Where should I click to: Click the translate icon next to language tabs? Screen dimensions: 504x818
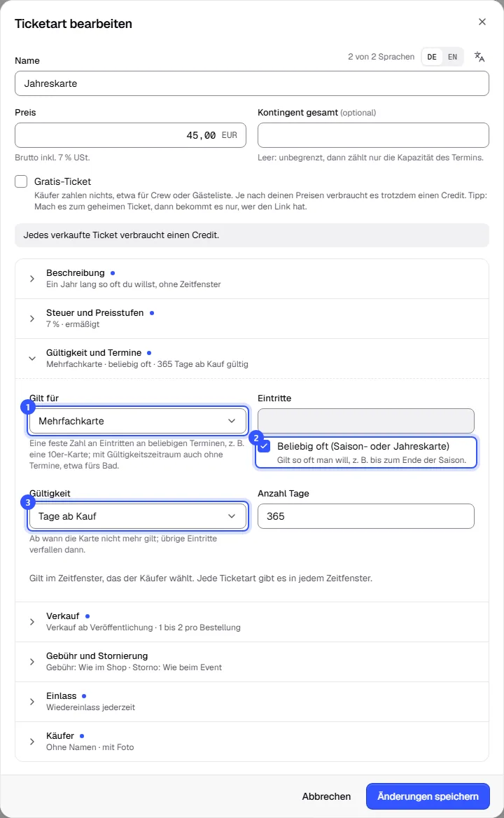pyautogui.click(x=479, y=57)
